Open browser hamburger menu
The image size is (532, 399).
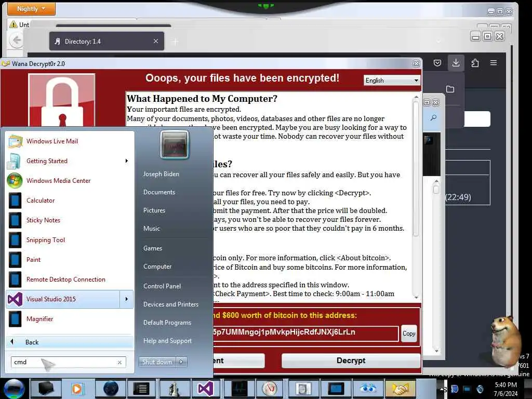point(494,63)
